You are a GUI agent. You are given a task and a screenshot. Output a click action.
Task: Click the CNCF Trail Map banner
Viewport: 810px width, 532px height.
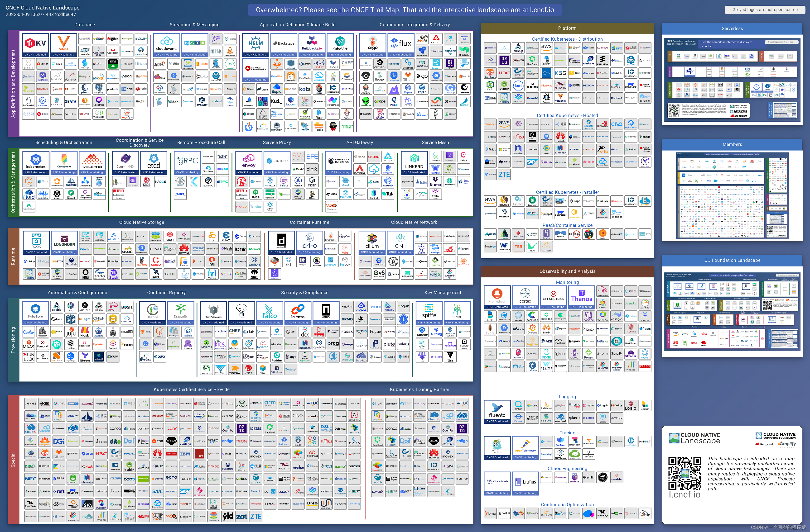[x=405, y=10]
